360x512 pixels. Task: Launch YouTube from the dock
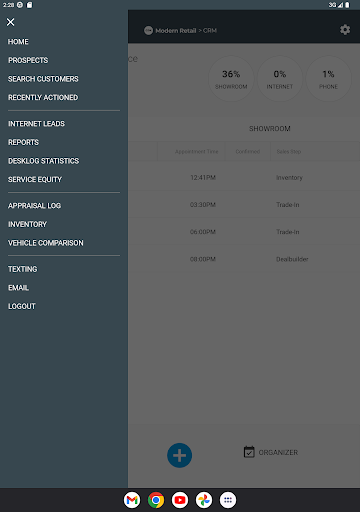pyautogui.click(x=180, y=500)
